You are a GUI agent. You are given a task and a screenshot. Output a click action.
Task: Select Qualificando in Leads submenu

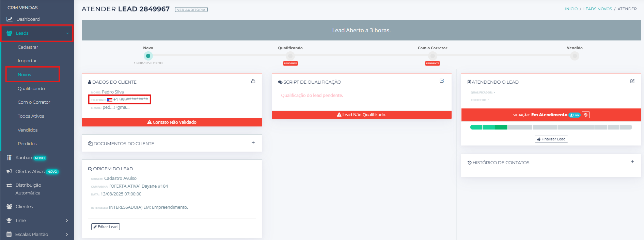(x=31, y=89)
